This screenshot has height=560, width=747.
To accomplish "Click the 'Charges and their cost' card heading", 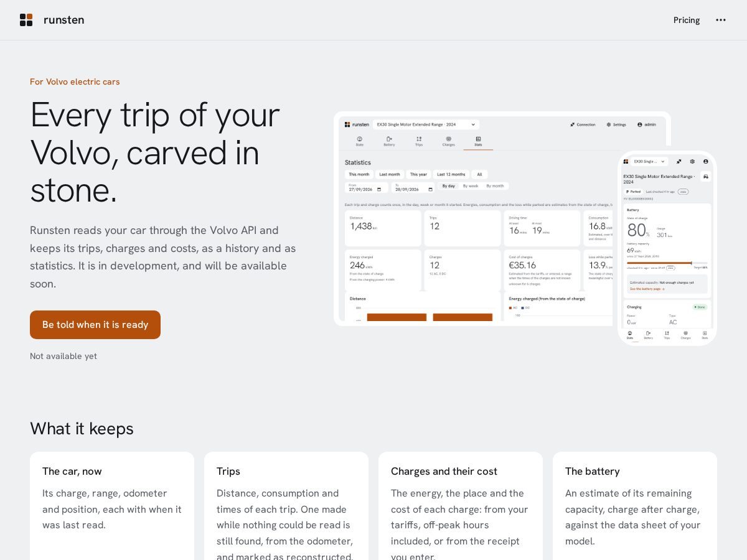I will [444, 471].
